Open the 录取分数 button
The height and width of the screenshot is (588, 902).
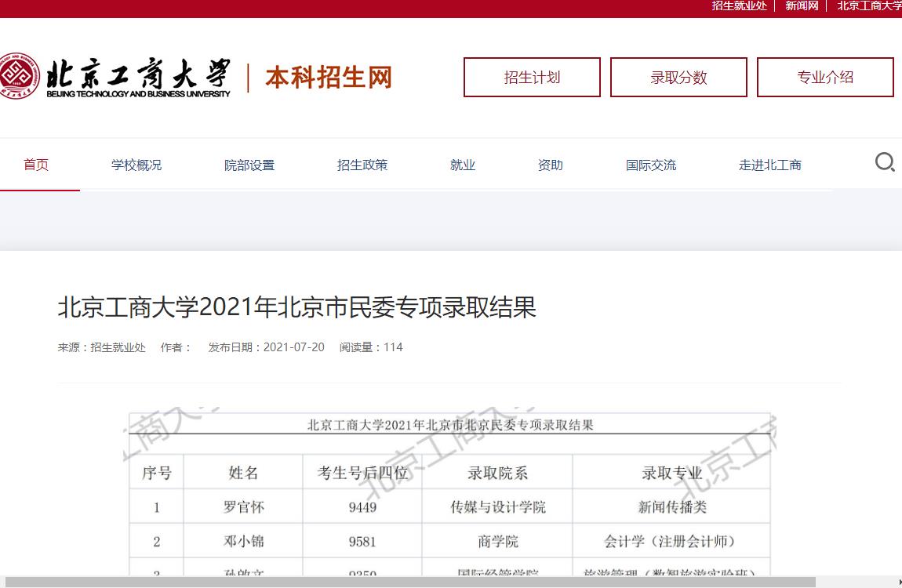pyautogui.click(x=678, y=77)
